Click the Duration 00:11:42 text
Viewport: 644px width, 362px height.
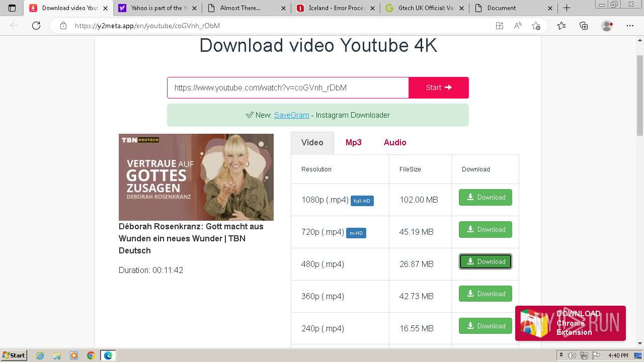[151, 270]
